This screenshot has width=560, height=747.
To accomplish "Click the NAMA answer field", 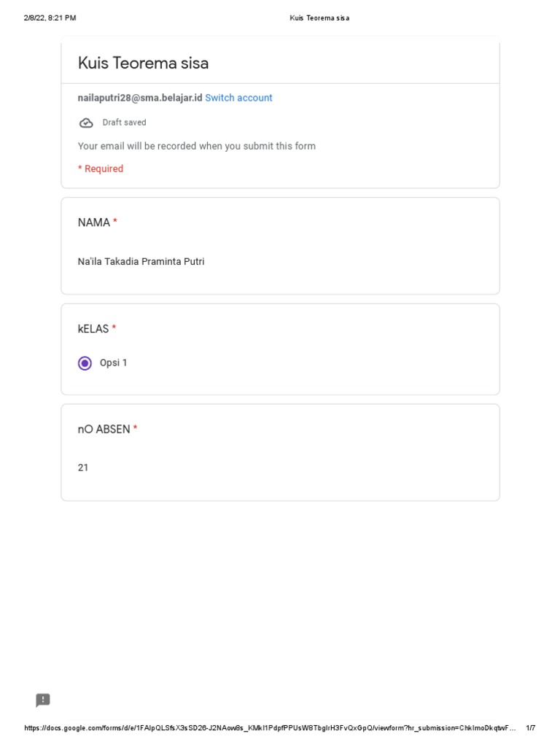I will coord(141,261).
